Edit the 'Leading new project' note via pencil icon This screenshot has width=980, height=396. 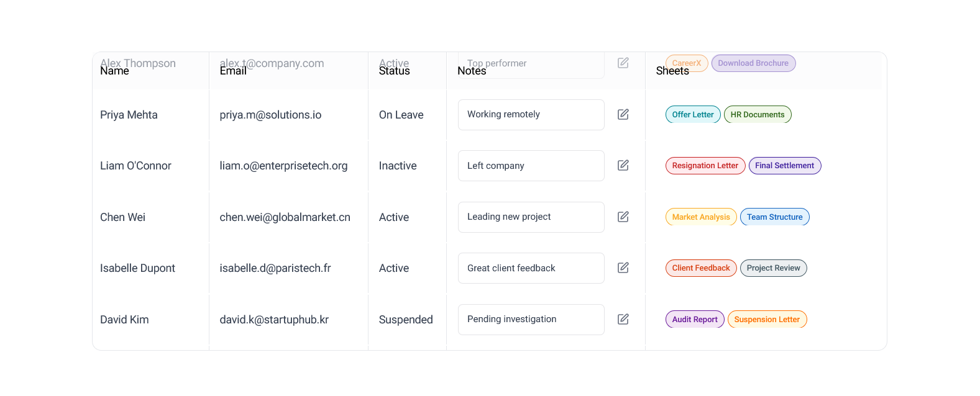623,217
